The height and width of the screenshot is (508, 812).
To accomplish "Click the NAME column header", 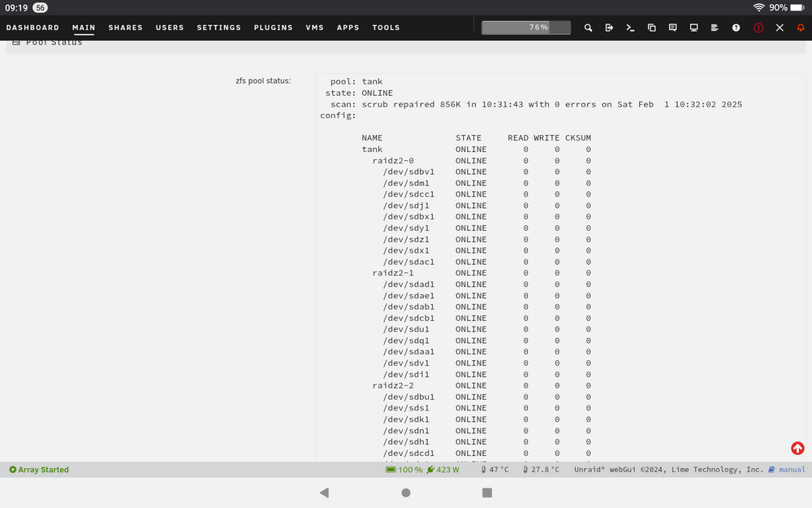I will (372, 138).
